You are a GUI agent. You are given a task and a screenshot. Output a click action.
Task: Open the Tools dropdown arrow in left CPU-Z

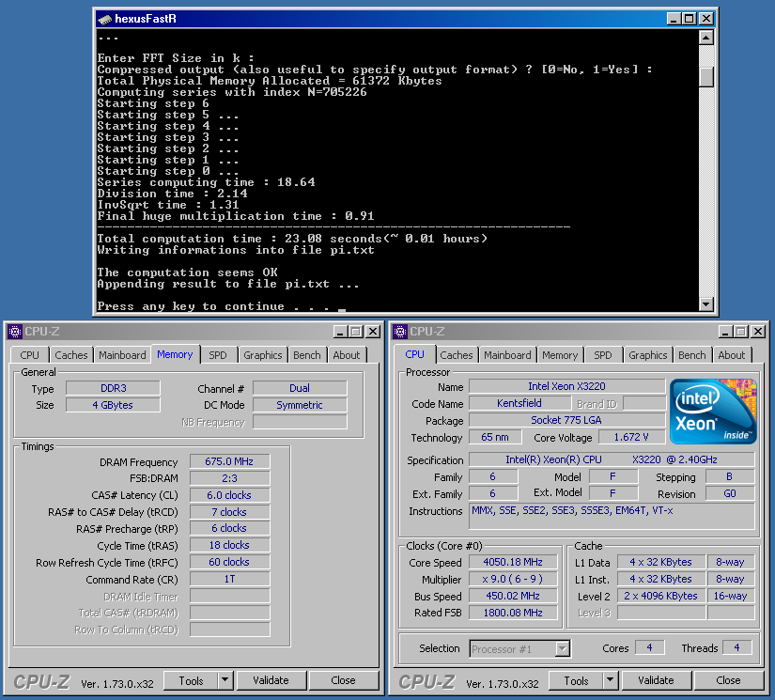225,680
